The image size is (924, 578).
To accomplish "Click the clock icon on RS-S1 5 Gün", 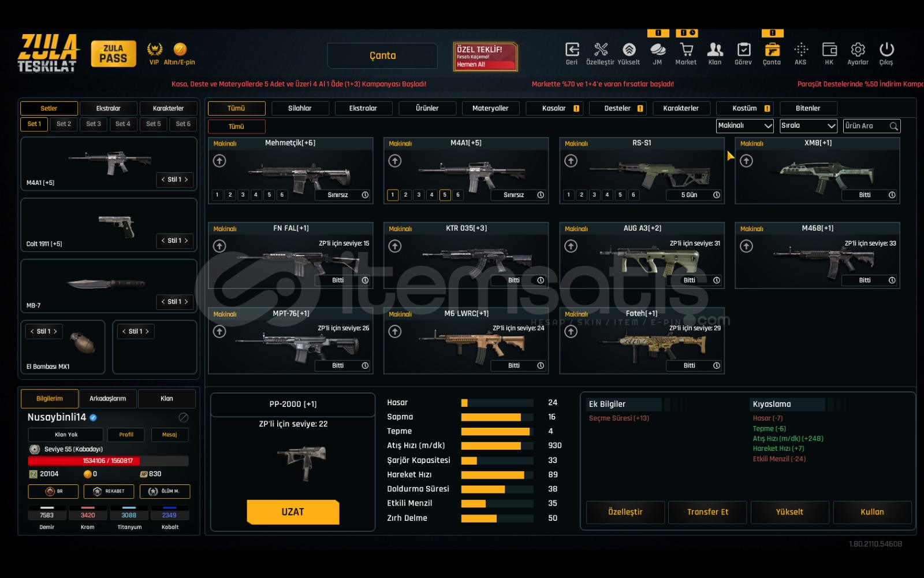I will coord(717,195).
